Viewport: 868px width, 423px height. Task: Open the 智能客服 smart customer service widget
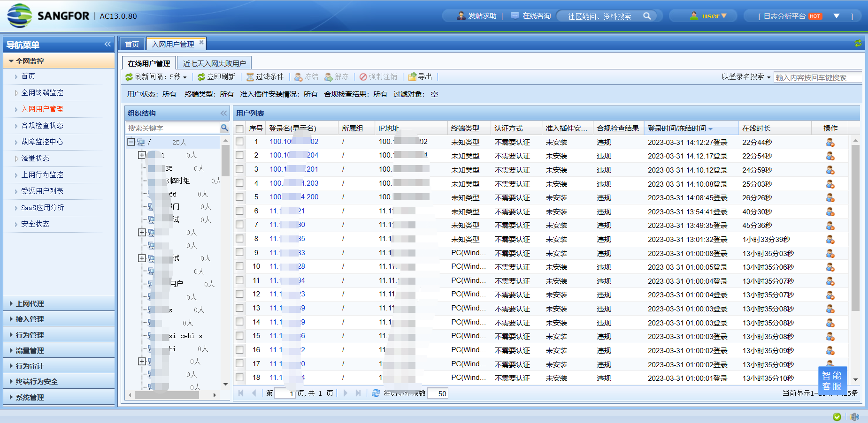click(x=832, y=381)
